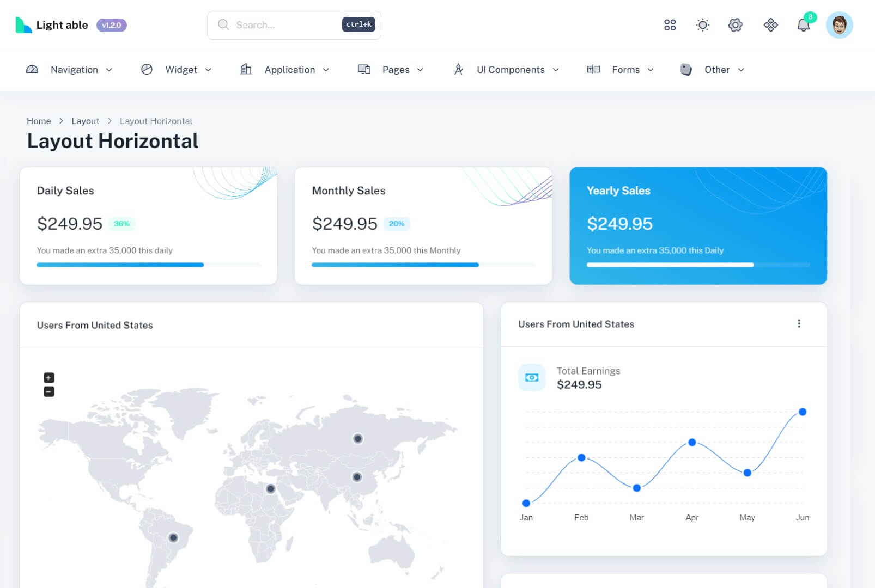Expand the Navigation dropdown menu
The height and width of the screenshot is (588, 875).
pos(69,70)
